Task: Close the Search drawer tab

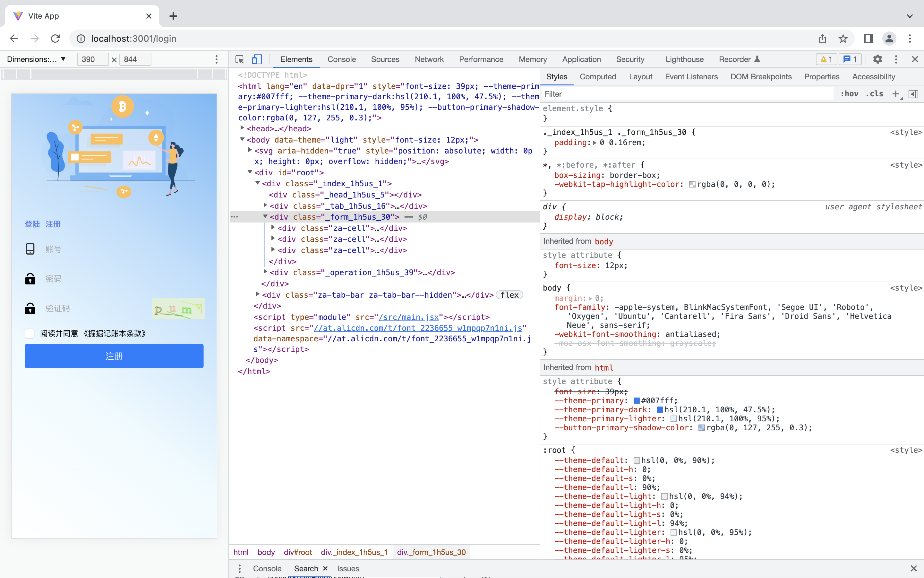Action: pyautogui.click(x=325, y=568)
